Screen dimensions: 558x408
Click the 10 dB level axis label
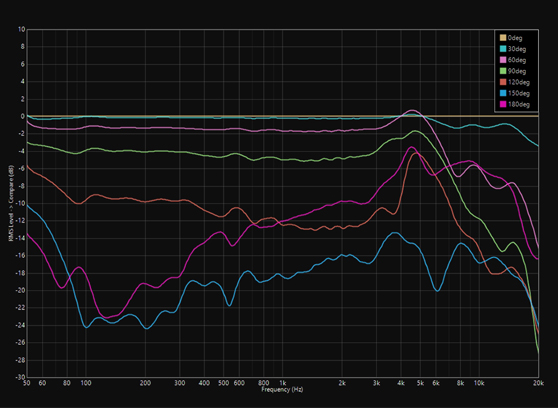[x=22, y=30]
